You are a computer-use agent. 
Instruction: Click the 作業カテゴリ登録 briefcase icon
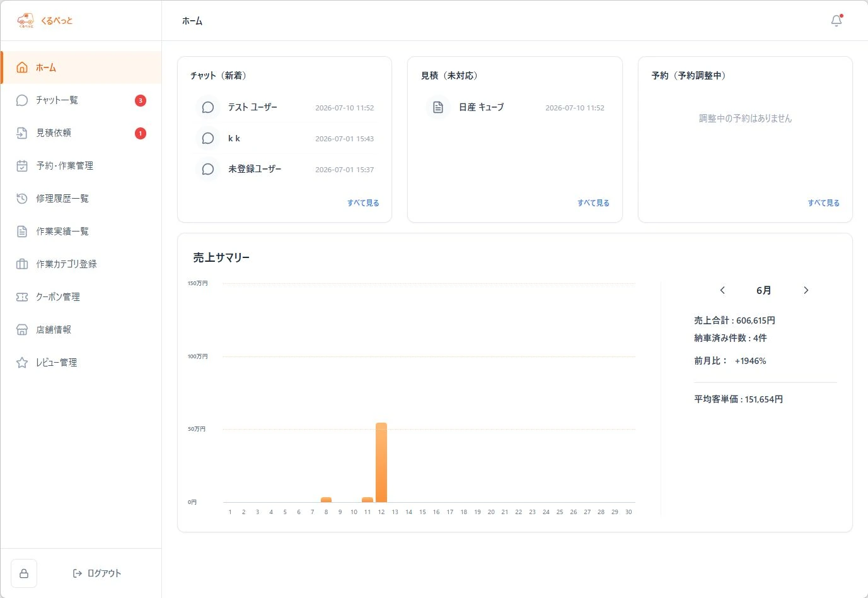coord(22,264)
